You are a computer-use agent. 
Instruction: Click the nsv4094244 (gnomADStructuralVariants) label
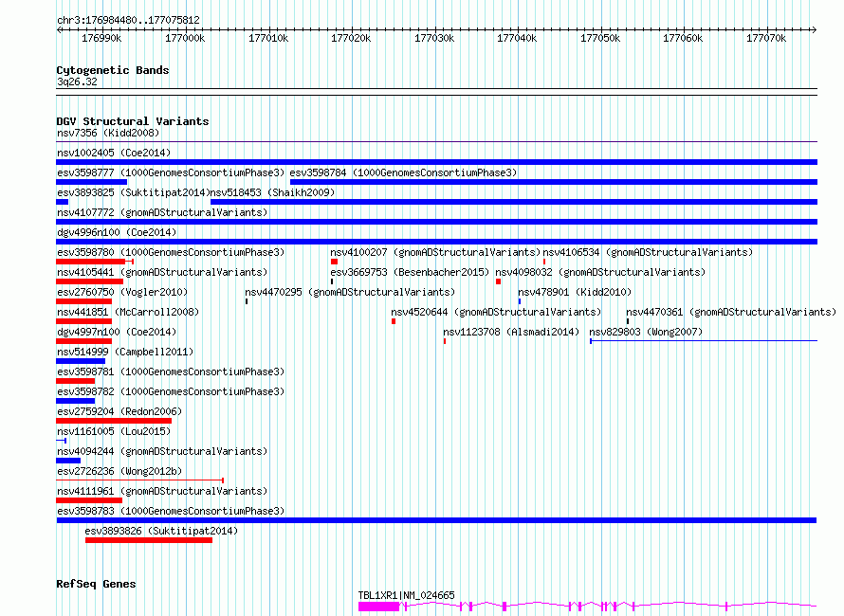pyautogui.click(x=162, y=451)
